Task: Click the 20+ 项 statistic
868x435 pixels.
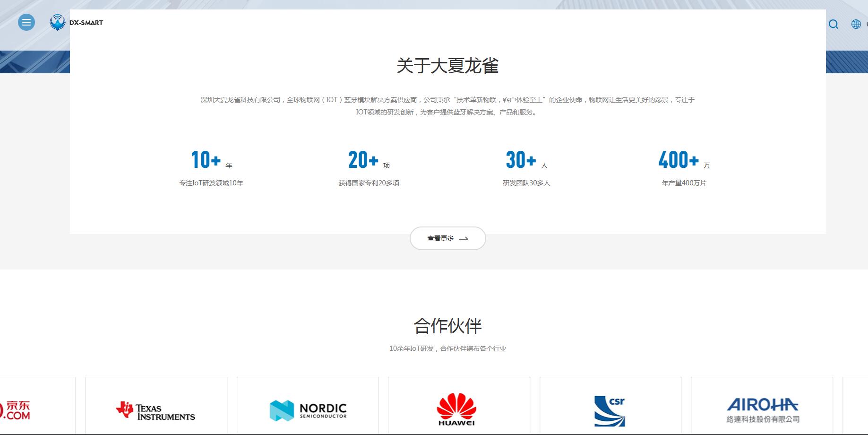Action: click(369, 160)
